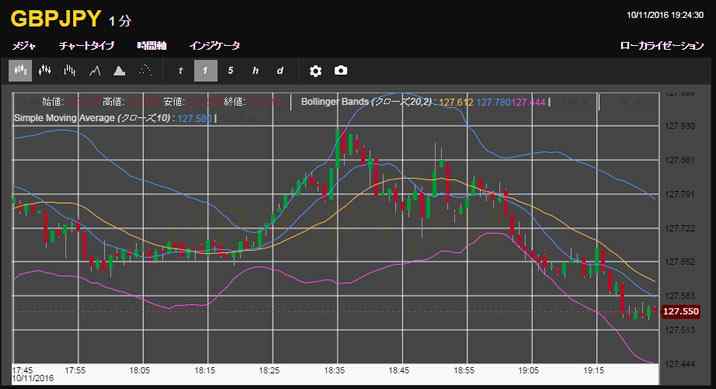Open the 時間軸 menu
The width and height of the screenshot is (716, 389).
click(x=152, y=46)
